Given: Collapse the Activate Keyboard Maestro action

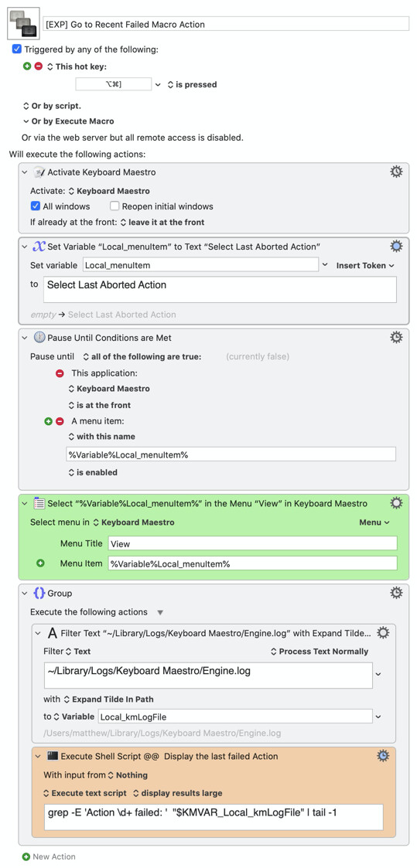Looking at the screenshot, I should pos(24,172).
